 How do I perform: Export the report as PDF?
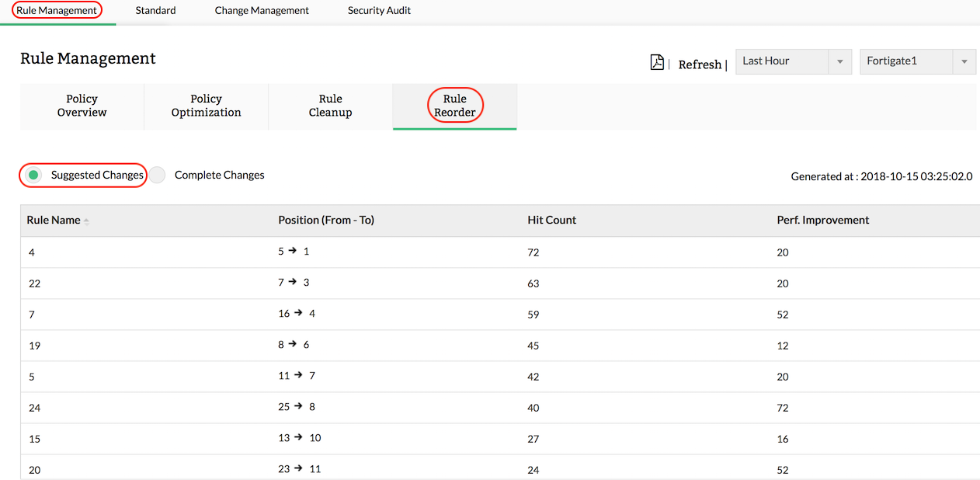tap(656, 62)
